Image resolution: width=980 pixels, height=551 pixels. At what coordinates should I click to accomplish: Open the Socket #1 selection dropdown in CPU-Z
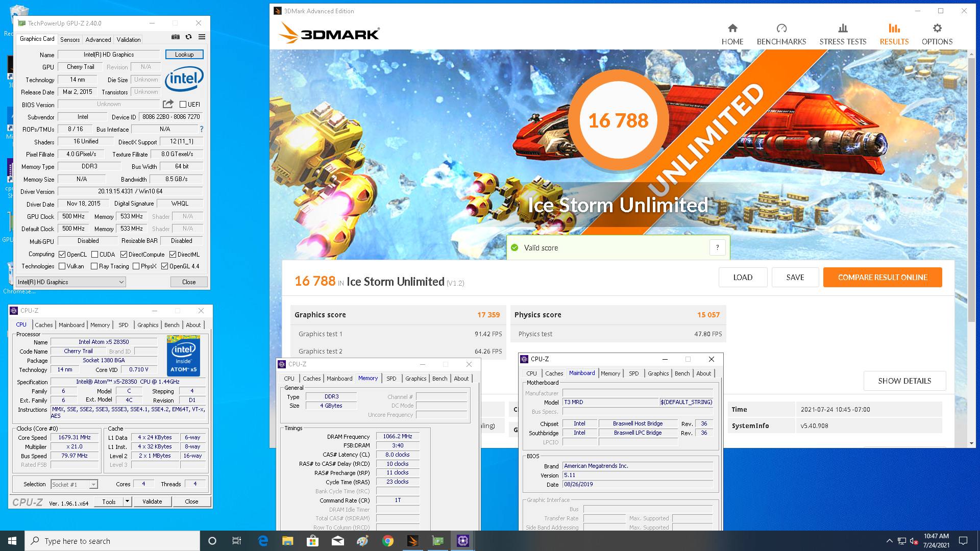click(75, 485)
